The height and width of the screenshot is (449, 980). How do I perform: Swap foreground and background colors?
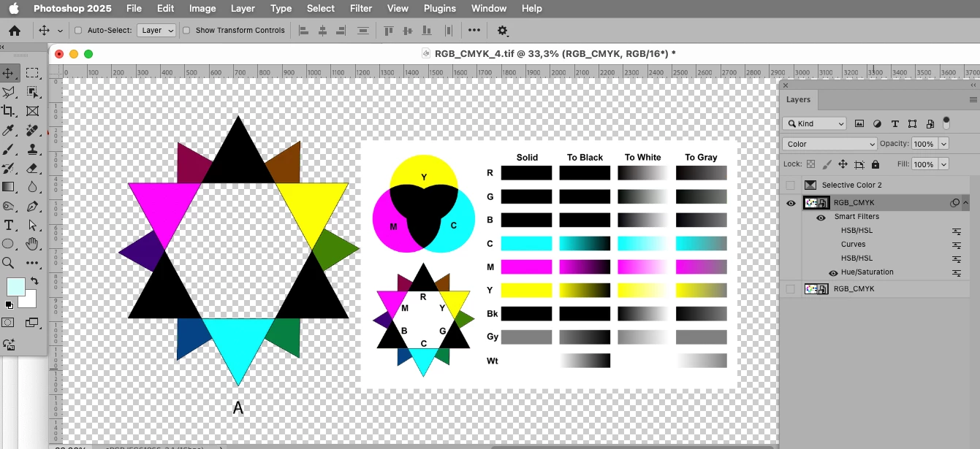tap(34, 281)
